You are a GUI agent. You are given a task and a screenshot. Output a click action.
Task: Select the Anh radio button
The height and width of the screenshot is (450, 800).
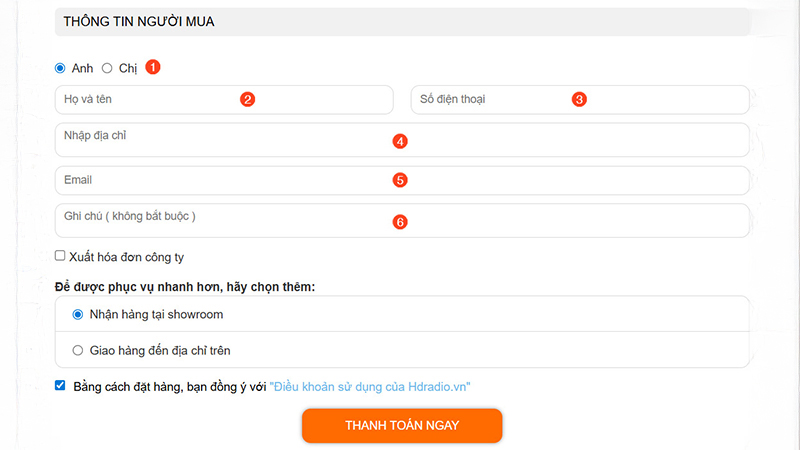point(60,68)
